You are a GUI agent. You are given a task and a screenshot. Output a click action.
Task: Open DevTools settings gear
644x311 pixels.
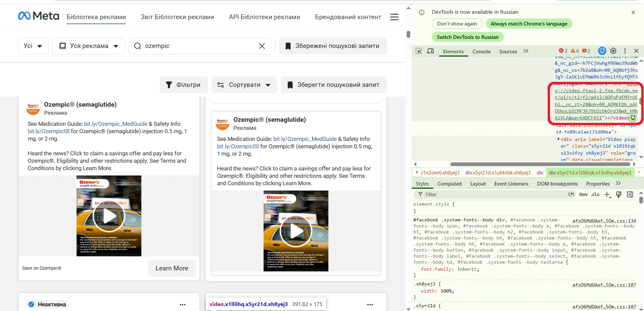pyautogui.click(x=613, y=51)
